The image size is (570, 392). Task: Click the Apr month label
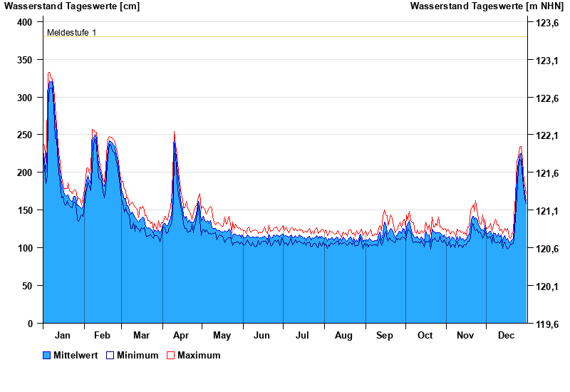pos(181,336)
